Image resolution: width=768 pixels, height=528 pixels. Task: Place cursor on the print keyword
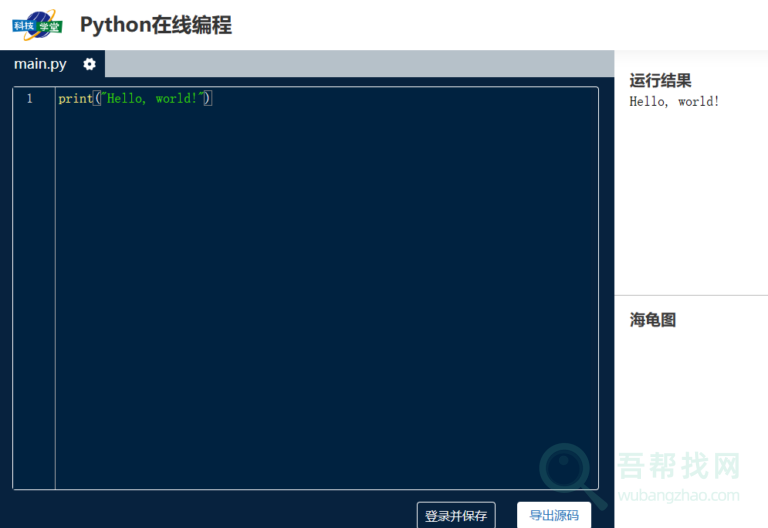[x=74, y=99]
